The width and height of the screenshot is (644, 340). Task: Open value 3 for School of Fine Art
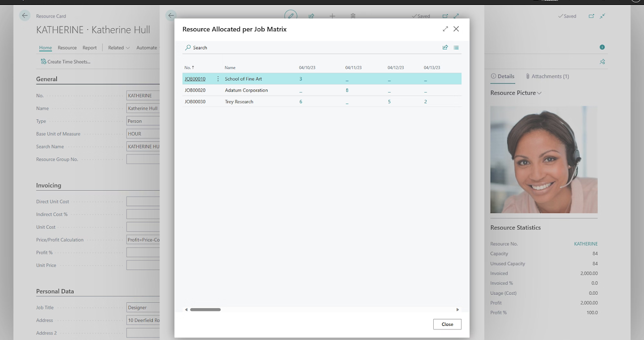tap(301, 79)
